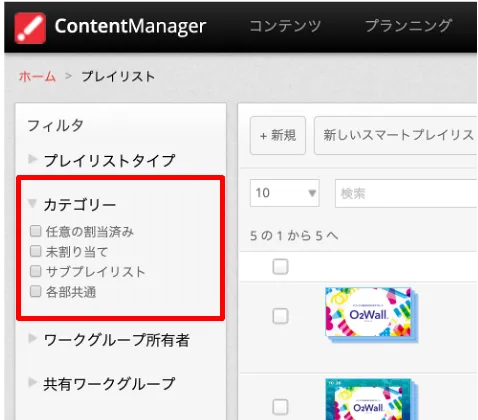The image size is (478, 420).
Task: Check the 各部共通 checkbox
Action: (35, 291)
